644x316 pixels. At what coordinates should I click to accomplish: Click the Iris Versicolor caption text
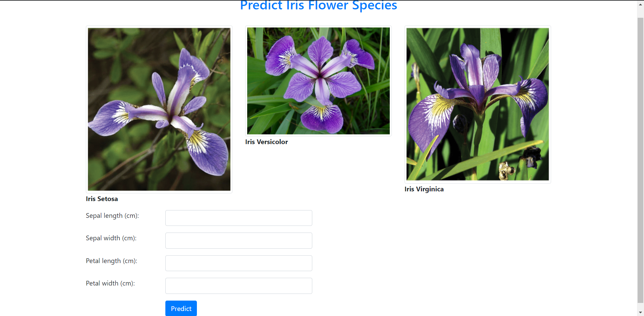click(266, 142)
